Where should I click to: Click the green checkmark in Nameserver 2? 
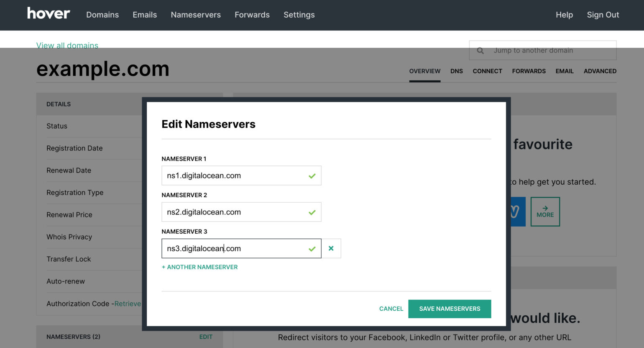tap(312, 212)
